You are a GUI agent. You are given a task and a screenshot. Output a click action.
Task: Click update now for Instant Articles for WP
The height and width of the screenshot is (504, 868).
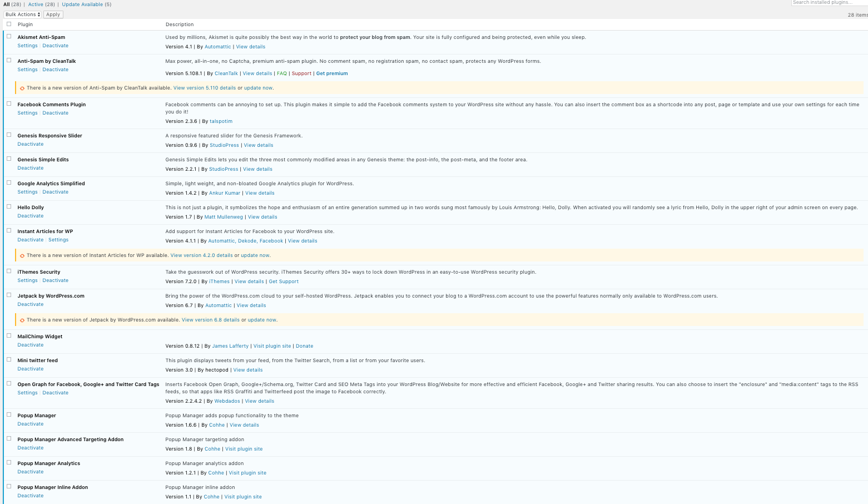[255, 255]
